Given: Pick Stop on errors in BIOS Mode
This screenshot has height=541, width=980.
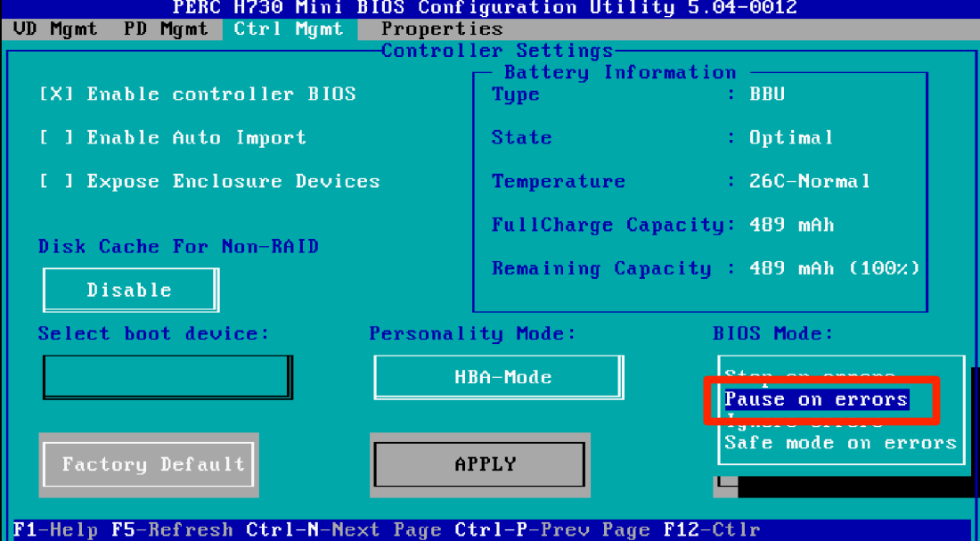Looking at the screenshot, I should pos(809,376).
